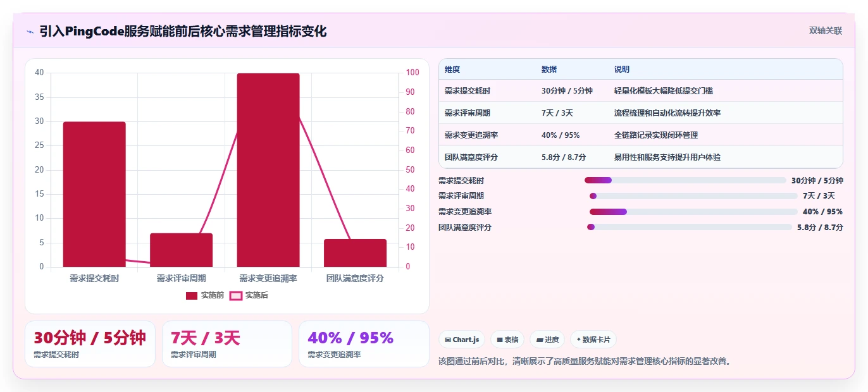Click the table cell 5.8分 / 8.7分
Screen dimensions: 868x392
pos(564,157)
